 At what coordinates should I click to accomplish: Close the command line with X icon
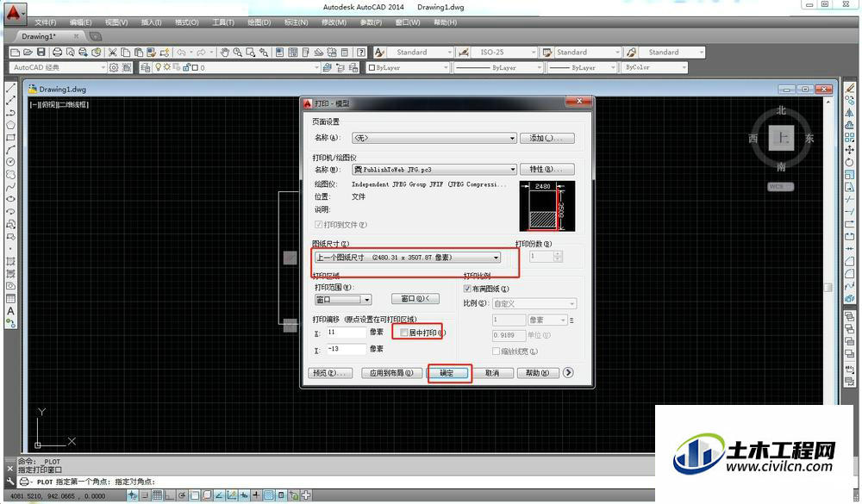[x=9, y=469]
